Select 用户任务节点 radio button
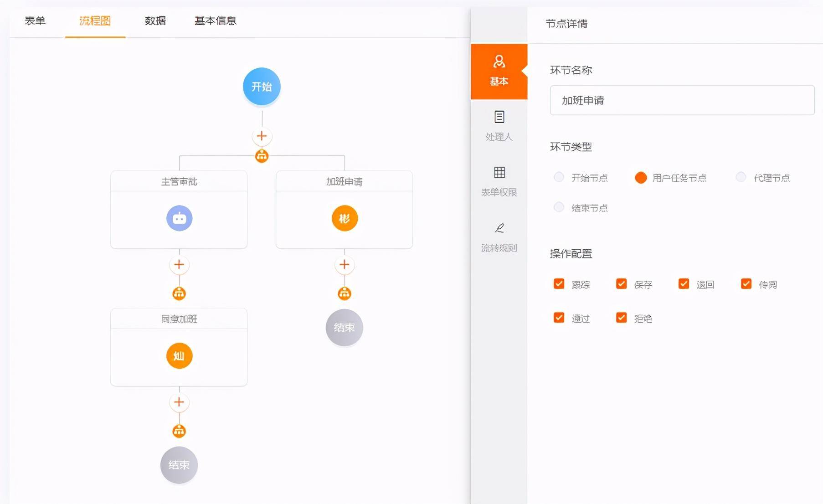This screenshot has height=504, width=823. pos(641,178)
